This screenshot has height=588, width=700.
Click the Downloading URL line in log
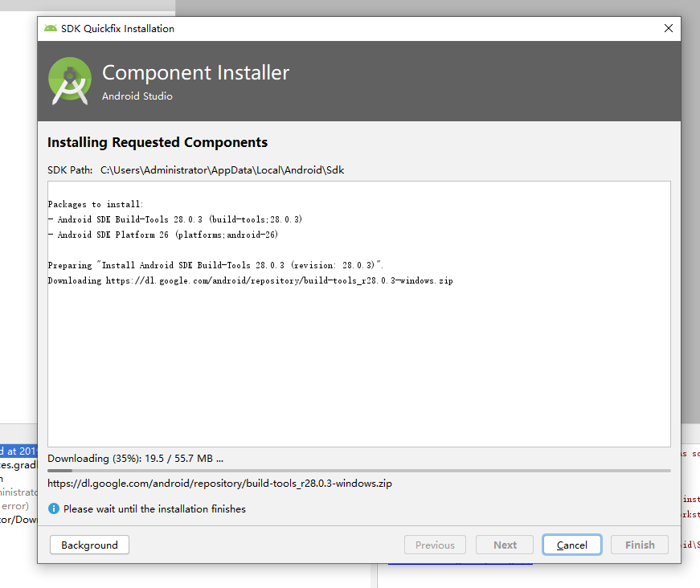pyautogui.click(x=251, y=280)
